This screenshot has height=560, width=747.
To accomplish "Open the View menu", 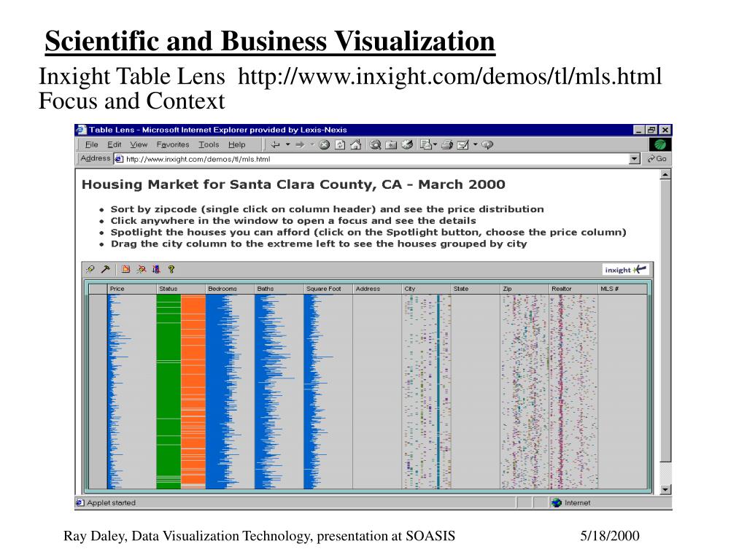I will tap(139, 145).
